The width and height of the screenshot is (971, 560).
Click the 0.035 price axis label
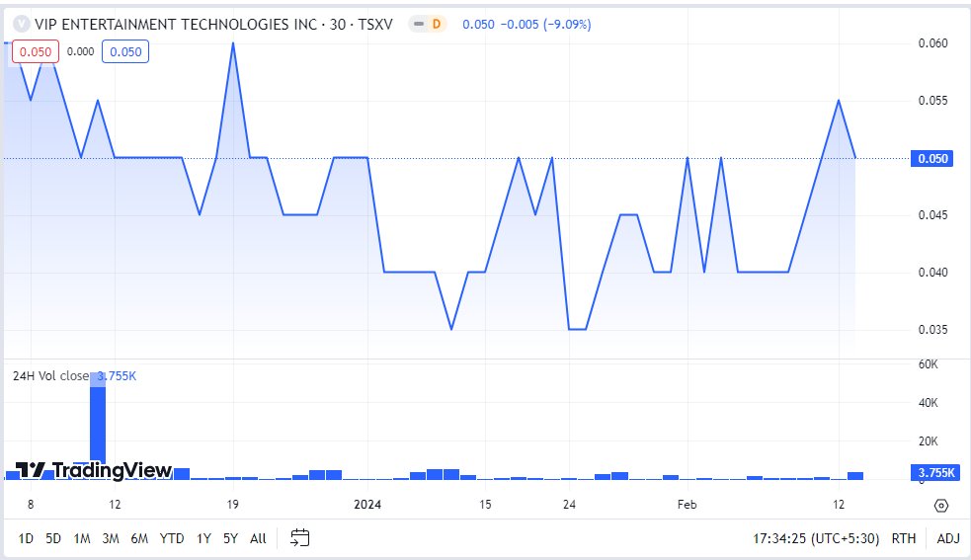[932, 330]
